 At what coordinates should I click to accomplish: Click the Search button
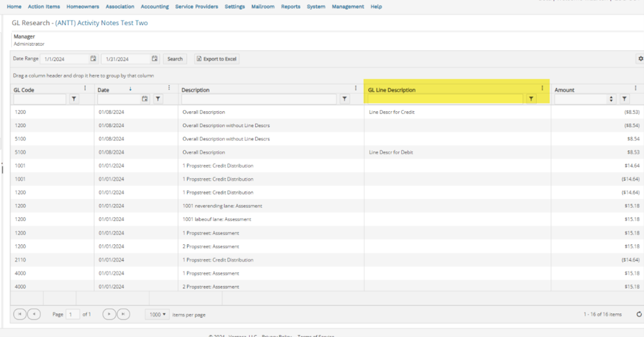coord(175,59)
